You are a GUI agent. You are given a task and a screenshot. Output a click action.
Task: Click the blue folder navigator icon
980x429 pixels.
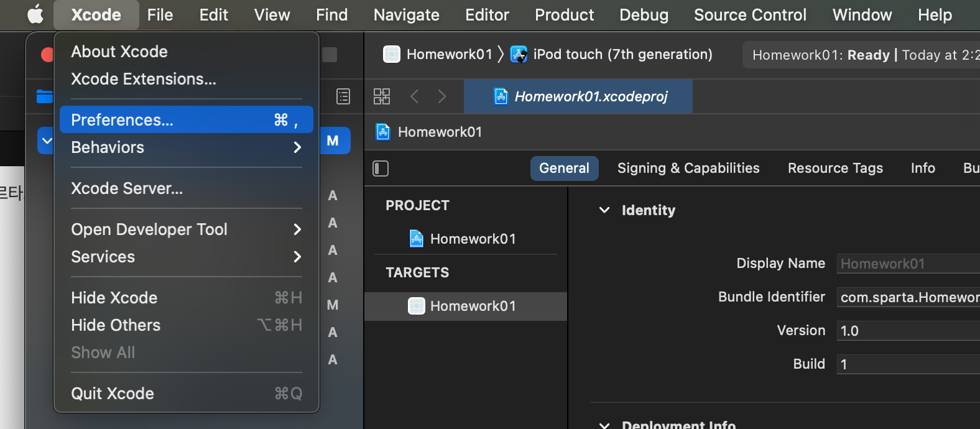[x=45, y=96]
